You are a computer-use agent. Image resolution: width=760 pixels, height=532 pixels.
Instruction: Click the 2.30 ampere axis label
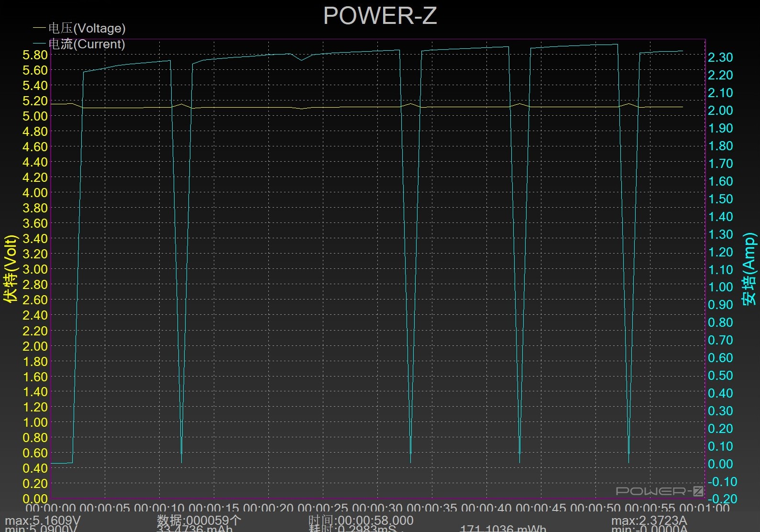[x=720, y=57]
